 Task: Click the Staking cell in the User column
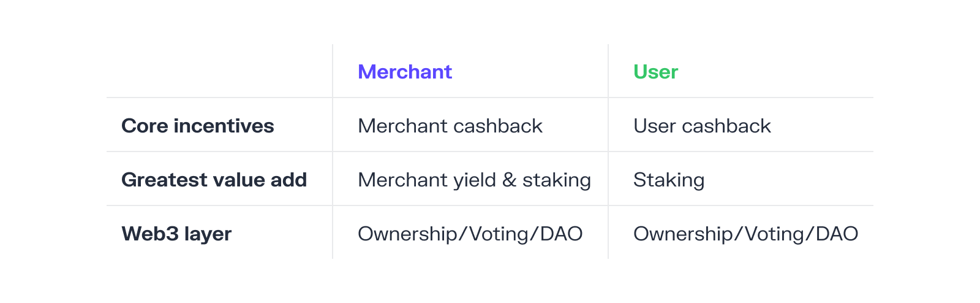point(669,180)
